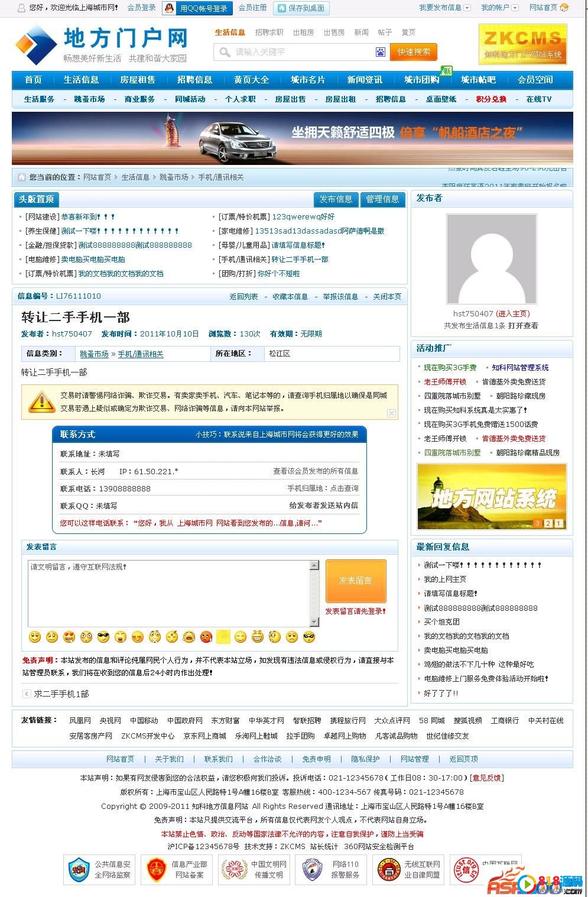Click the 无线互联网业自律同盟 badge
Viewport: 588px width, 897px height.
(408, 869)
